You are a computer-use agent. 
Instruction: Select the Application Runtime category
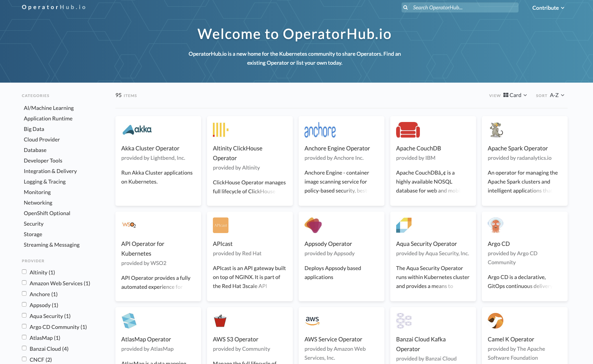[x=48, y=118]
